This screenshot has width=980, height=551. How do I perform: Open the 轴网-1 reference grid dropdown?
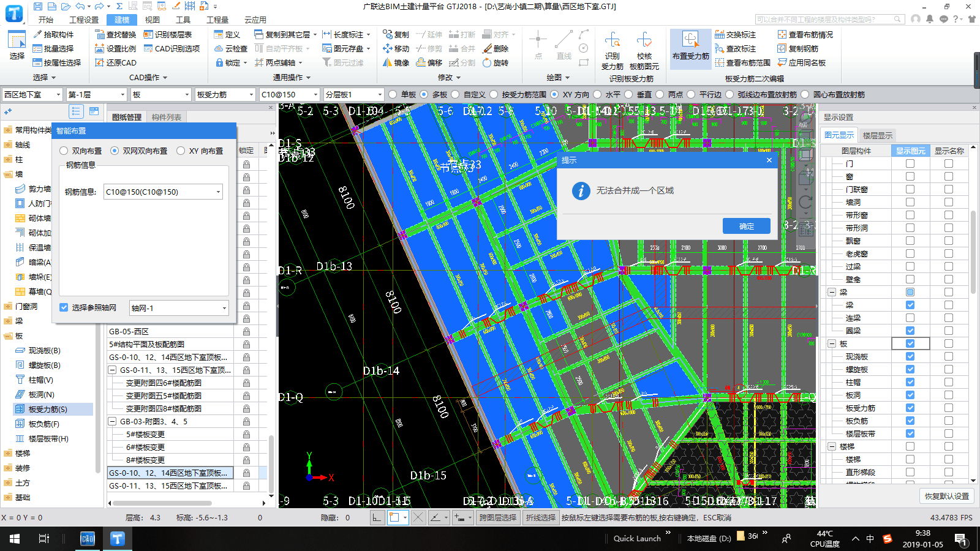[x=179, y=308]
